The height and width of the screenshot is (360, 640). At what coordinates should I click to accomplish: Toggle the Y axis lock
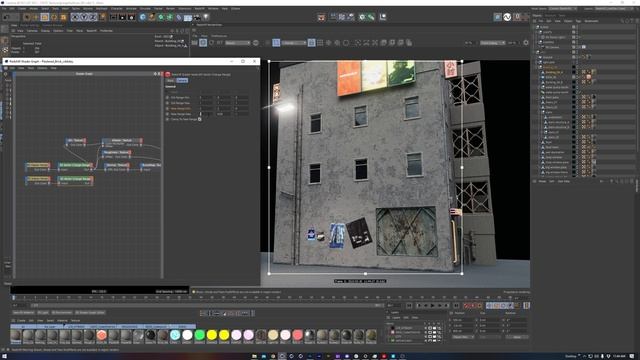point(84,17)
